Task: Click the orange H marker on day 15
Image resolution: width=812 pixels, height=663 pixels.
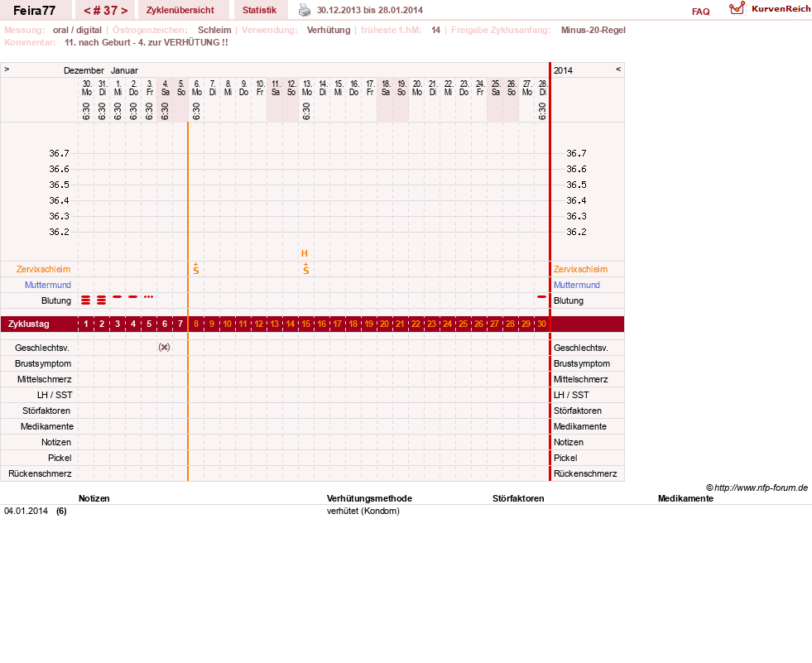Action: 305,253
